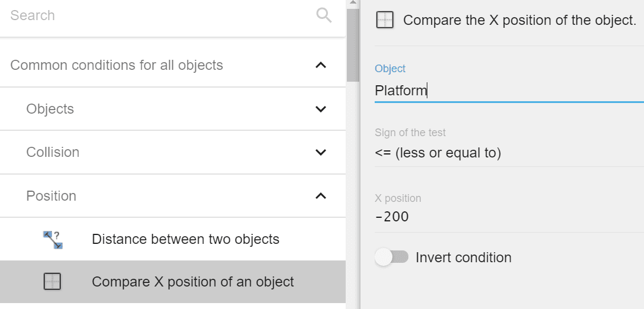644x309 pixels.
Task: Click the search magnifier icon
Action: 324,15
